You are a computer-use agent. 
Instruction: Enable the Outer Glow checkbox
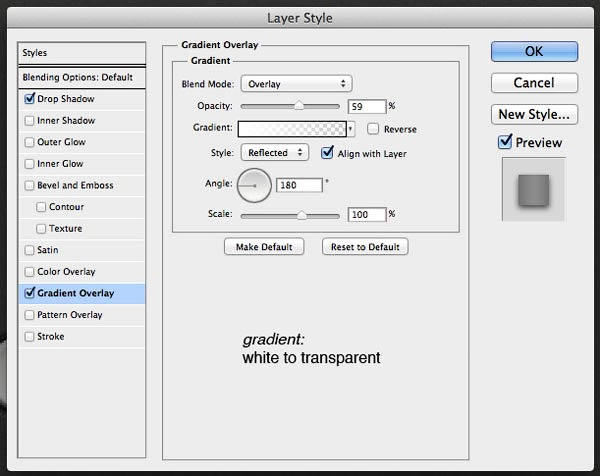pos(29,142)
